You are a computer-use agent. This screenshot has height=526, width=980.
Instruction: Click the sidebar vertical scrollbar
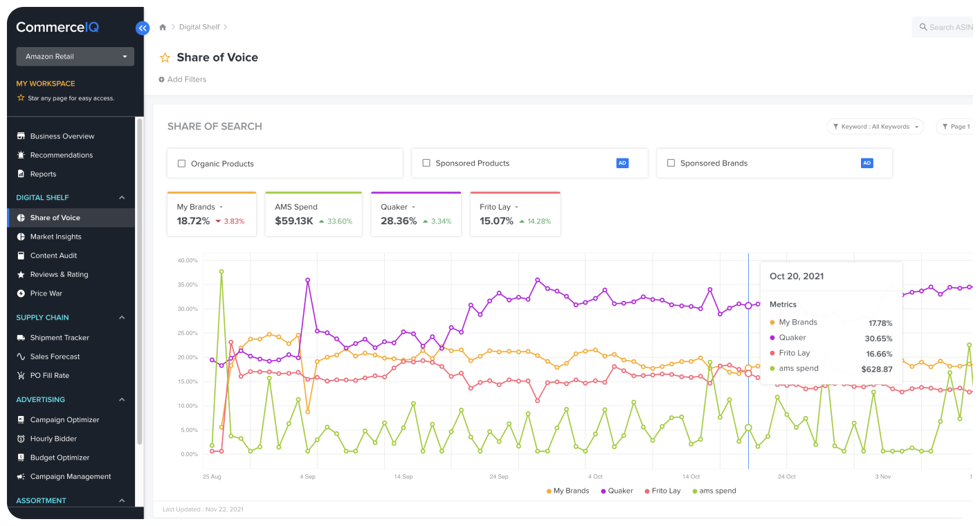point(139,280)
